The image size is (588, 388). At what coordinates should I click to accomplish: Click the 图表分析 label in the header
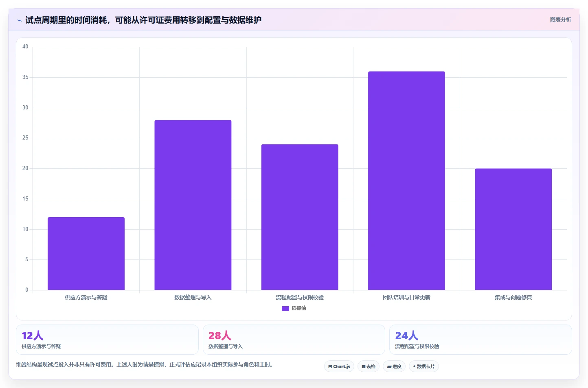(x=560, y=20)
